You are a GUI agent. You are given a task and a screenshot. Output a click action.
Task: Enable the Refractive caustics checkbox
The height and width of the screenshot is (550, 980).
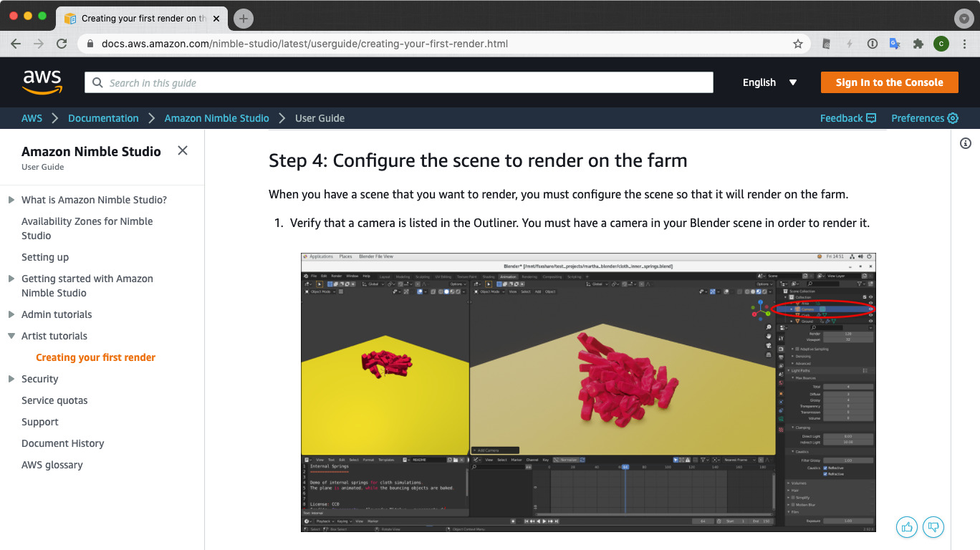(825, 474)
